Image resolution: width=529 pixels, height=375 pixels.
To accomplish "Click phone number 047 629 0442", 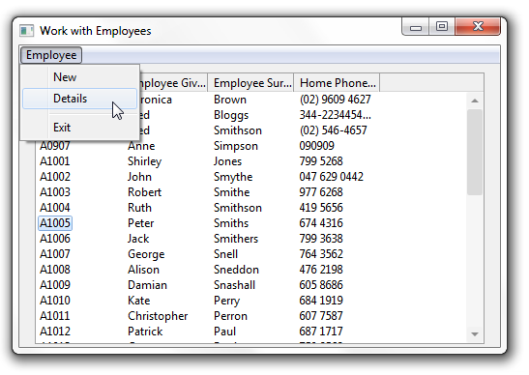I will coord(331,177).
